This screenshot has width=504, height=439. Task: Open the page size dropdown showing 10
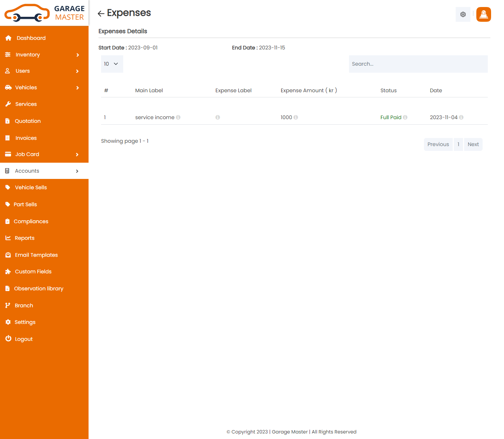pyautogui.click(x=112, y=63)
